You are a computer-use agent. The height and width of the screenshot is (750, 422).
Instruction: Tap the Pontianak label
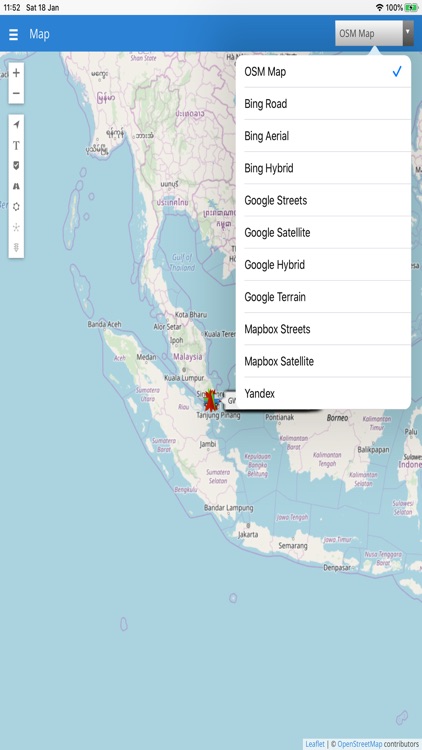280,417
